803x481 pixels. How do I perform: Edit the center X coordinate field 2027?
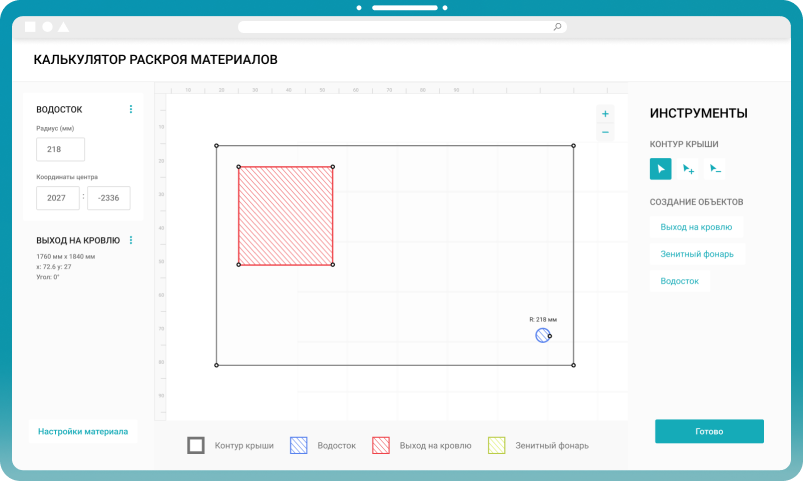click(x=58, y=198)
